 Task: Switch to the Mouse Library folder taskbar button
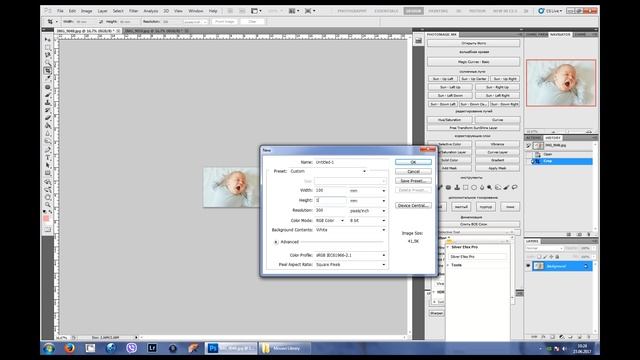point(285,348)
